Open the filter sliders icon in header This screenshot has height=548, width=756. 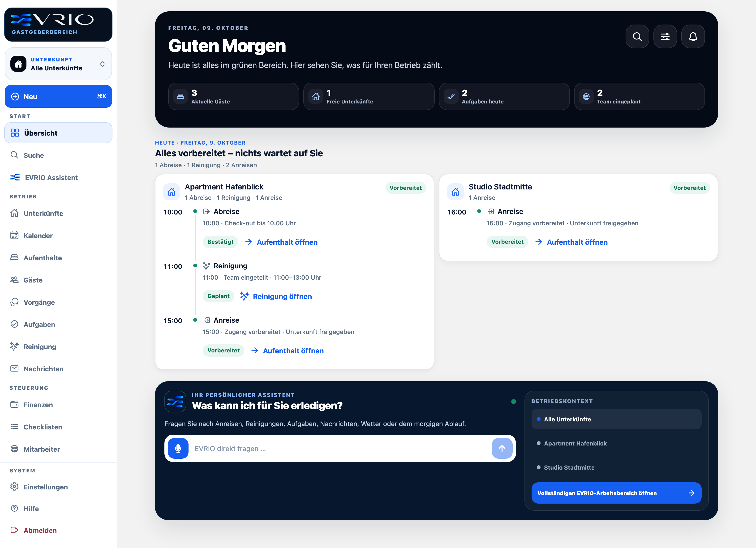pyautogui.click(x=665, y=36)
